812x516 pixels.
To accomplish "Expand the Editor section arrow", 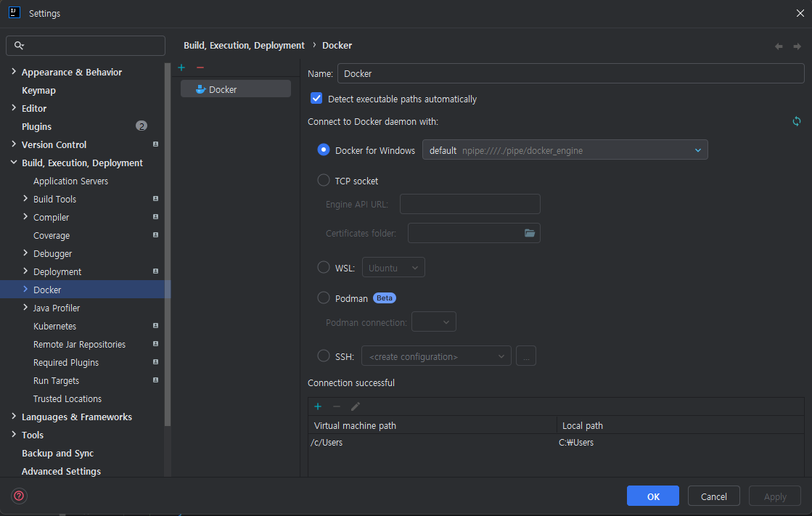I will [x=14, y=107].
